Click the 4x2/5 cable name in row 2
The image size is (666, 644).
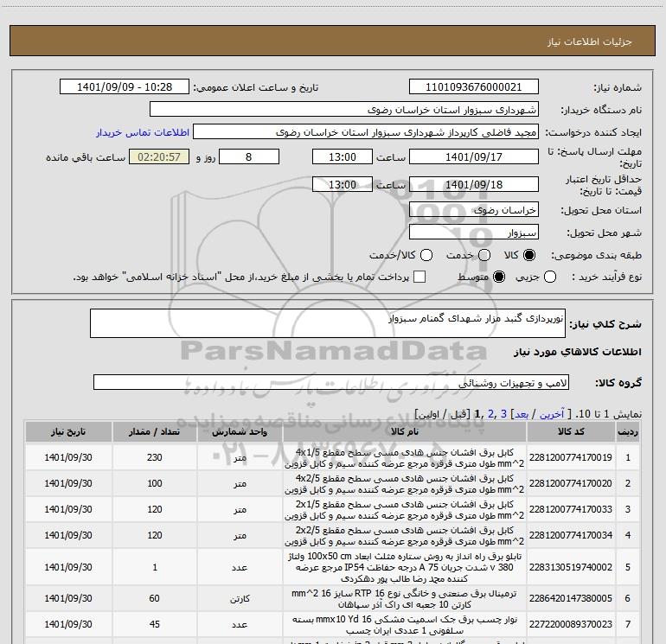point(405,484)
